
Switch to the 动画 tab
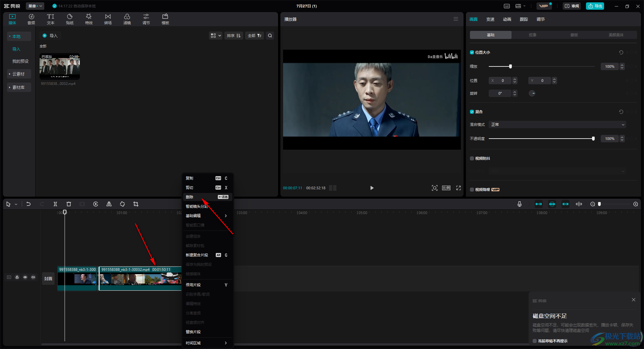507,19
